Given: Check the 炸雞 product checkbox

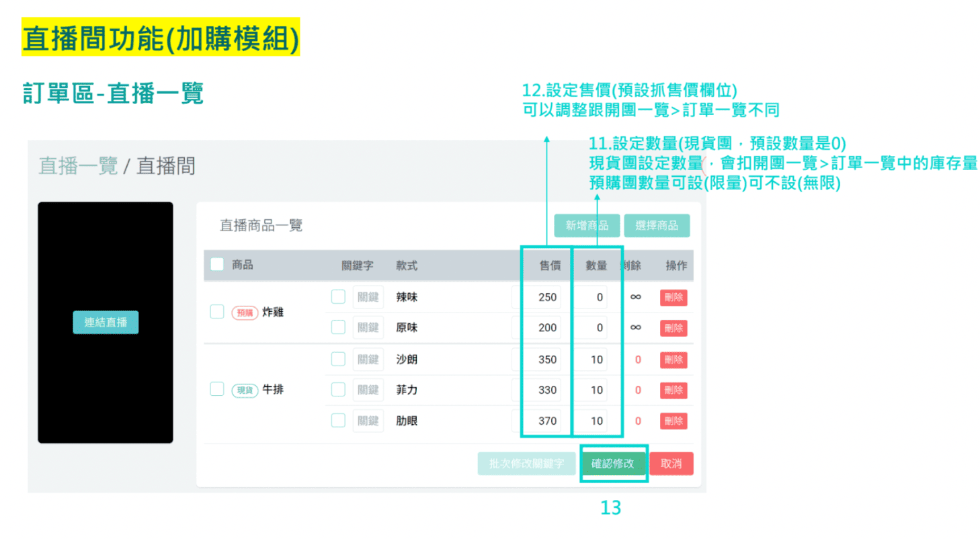Looking at the screenshot, I should (217, 312).
